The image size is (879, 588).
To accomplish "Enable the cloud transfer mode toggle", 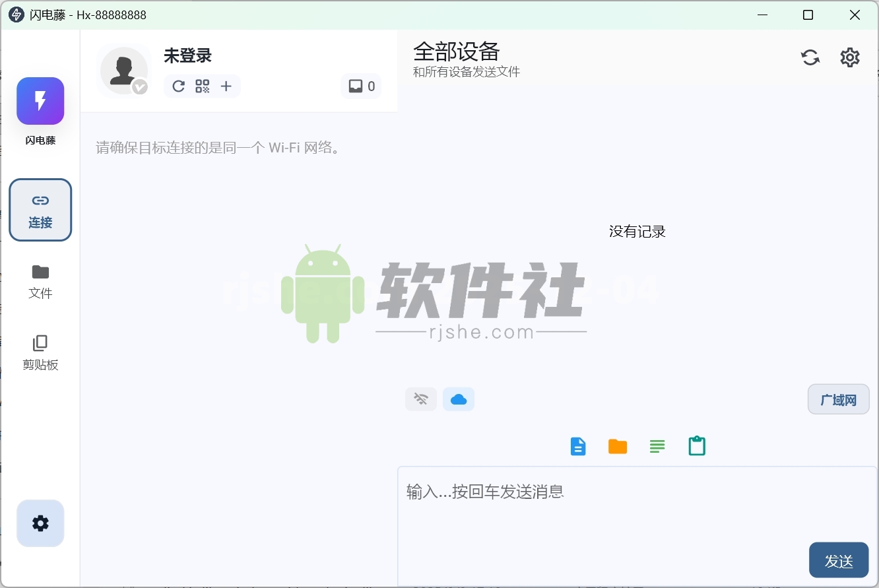I will click(x=459, y=399).
